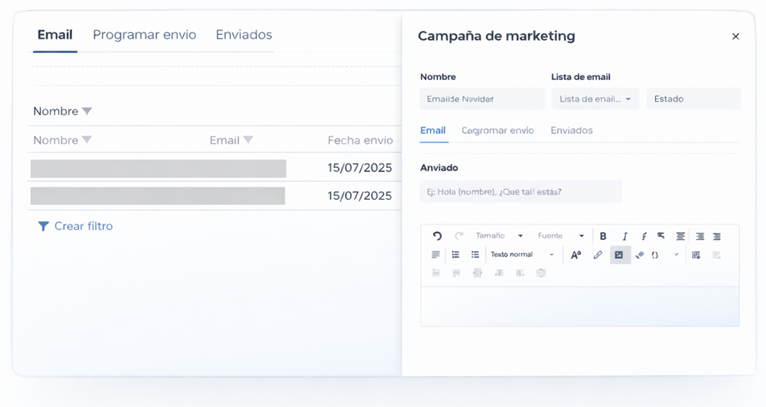Open the Programar envio tab
766x407 pixels.
pos(145,35)
